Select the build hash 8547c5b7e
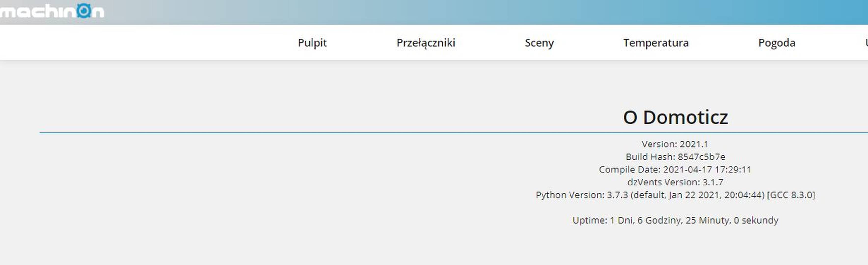Screen dimensions: 868x265 (702, 157)
